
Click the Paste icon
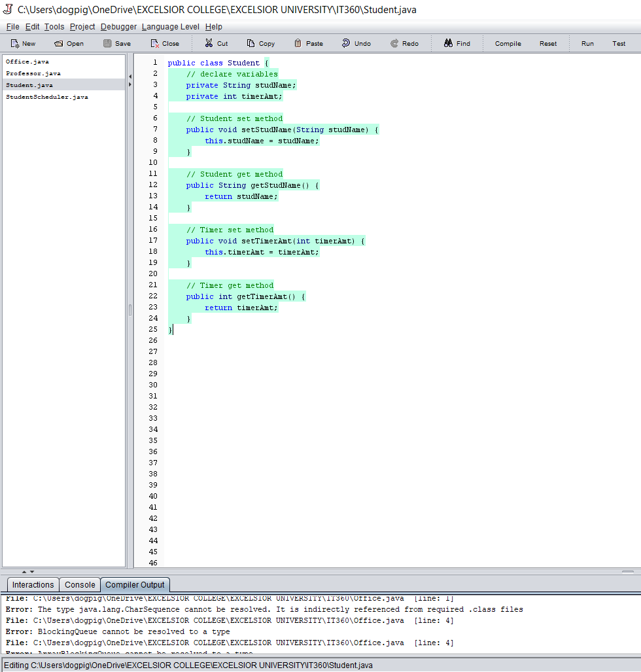click(x=298, y=43)
